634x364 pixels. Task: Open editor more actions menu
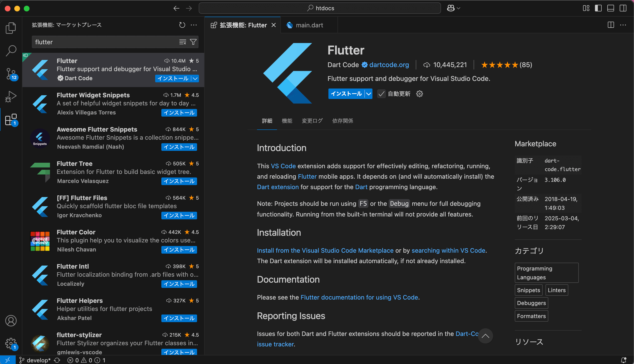click(623, 25)
